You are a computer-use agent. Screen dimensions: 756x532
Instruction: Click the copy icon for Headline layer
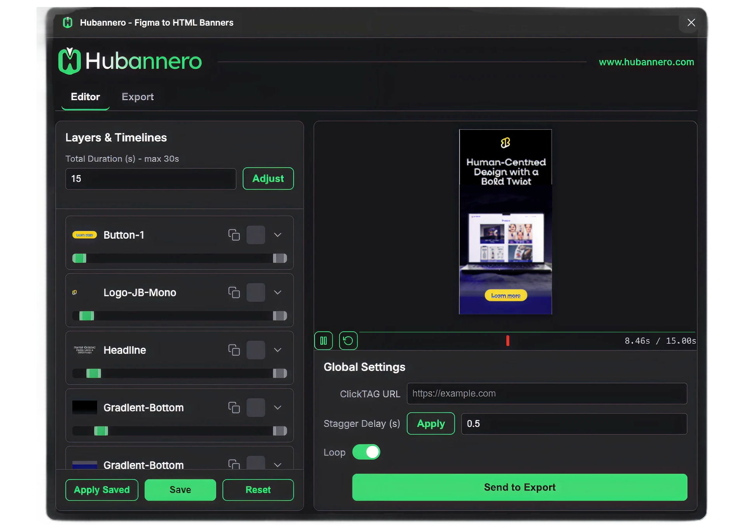tap(234, 350)
